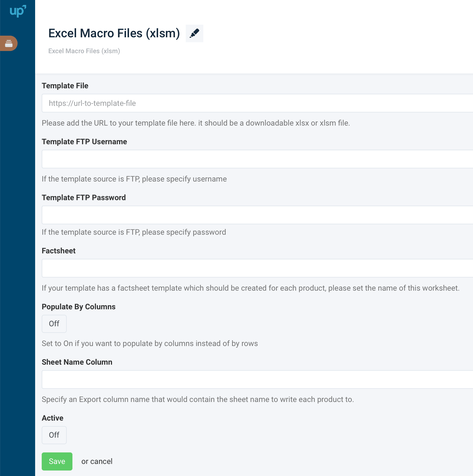Viewport: 473px width, 476px height.
Task: Open the orange stacked-tray sidebar icon
Action: [x=9, y=43]
